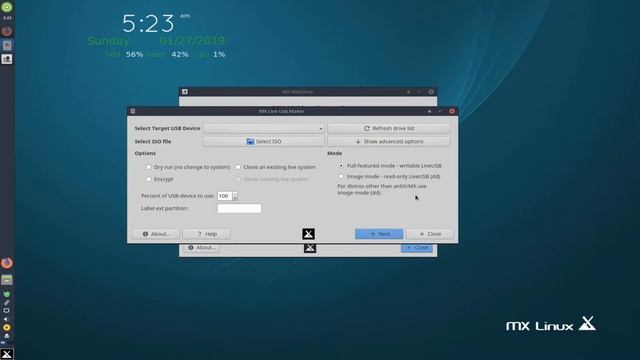Screen dimensions: 640x360
Task: Choose Full-featured mode writable LiveUSB
Action: (x=341, y=166)
